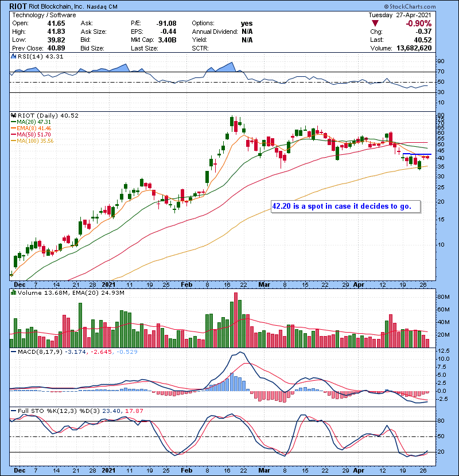Click the StockCharts.com watermark text
The height and width of the screenshot is (476, 459).
coord(410,6)
